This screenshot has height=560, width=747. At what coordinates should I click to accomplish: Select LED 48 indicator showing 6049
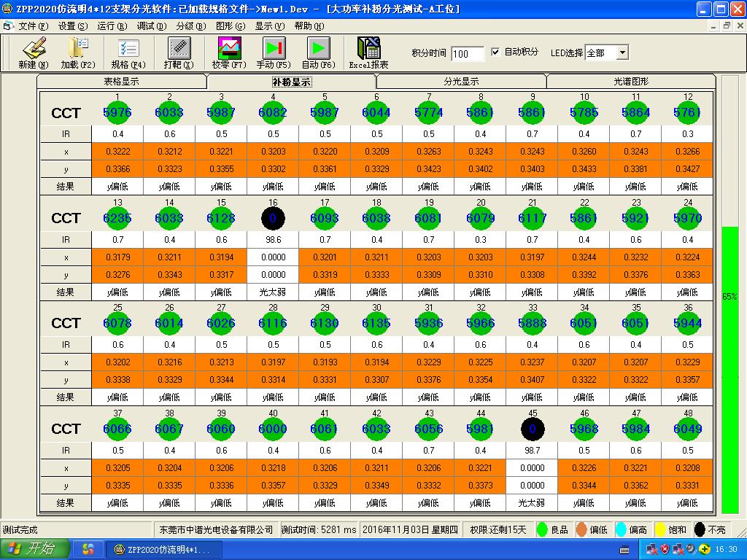tap(687, 429)
